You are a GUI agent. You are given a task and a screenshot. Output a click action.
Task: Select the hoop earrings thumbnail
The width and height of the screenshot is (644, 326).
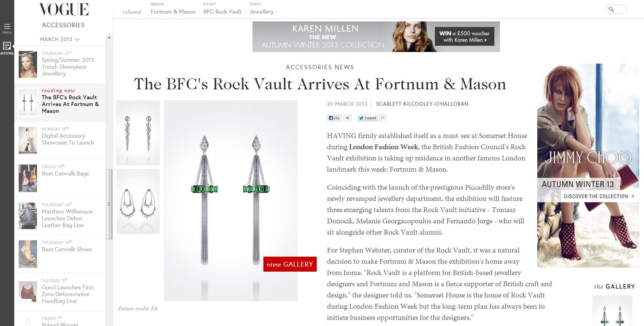tap(138, 202)
